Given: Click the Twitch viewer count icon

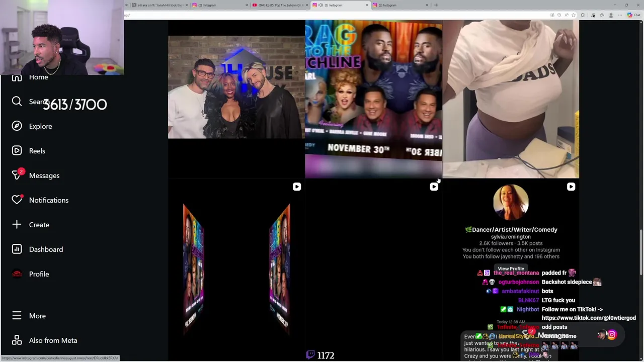Looking at the screenshot, I should coord(310,355).
